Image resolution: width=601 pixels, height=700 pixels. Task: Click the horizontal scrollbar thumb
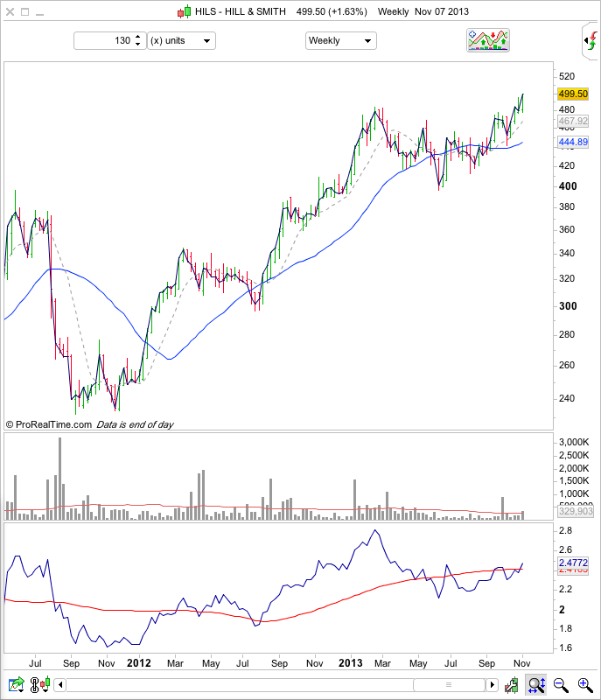[449, 685]
